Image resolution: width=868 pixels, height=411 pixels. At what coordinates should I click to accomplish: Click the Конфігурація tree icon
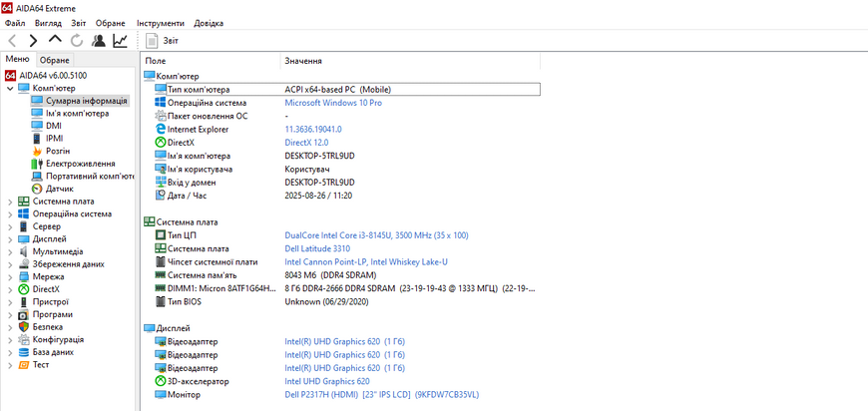click(23, 339)
